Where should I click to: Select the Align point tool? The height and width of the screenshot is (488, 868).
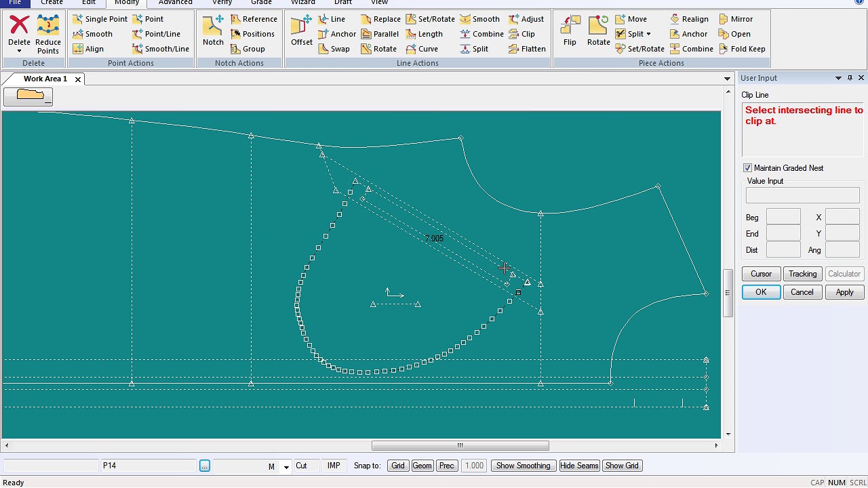[88, 49]
